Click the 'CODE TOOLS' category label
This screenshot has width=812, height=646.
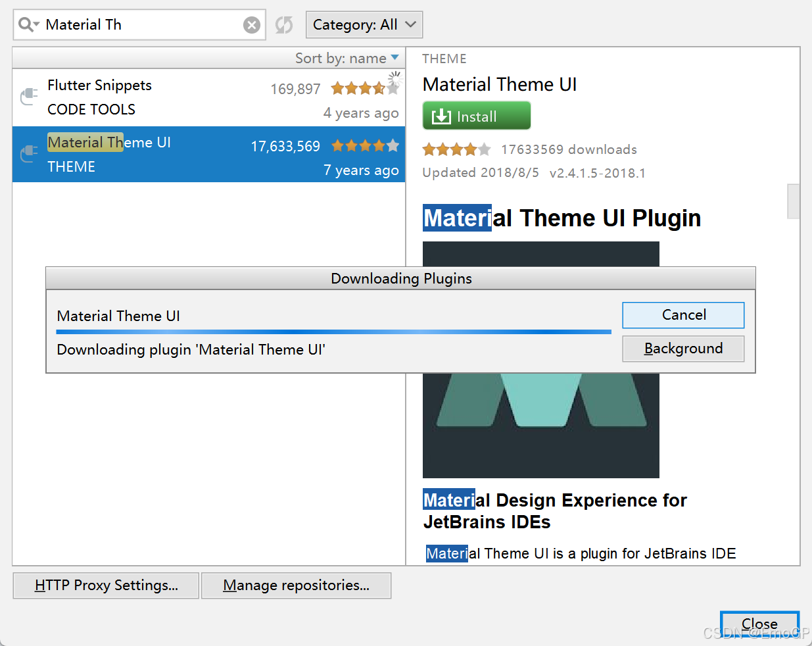pyautogui.click(x=91, y=109)
